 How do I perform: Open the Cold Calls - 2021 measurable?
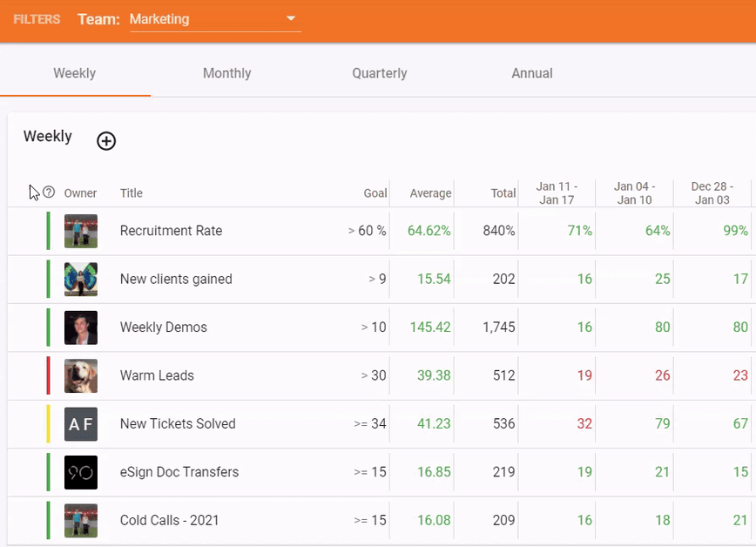click(x=170, y=521)
